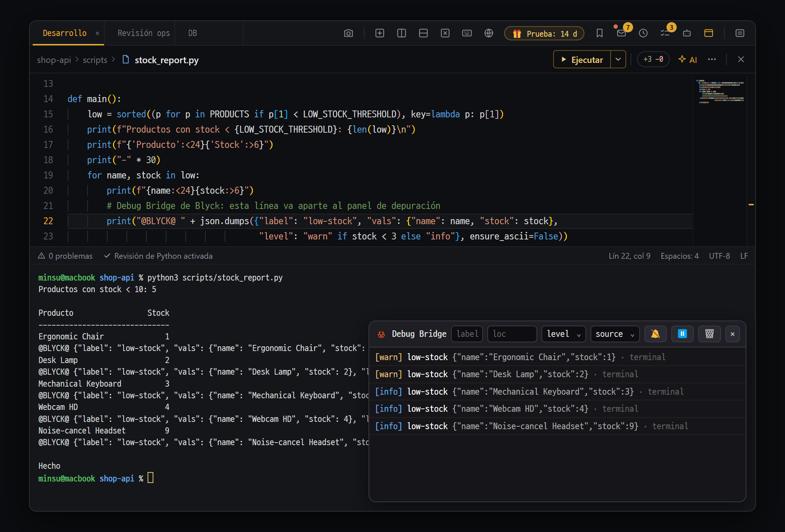Add a new pane with the plus icon

point(380,33)
